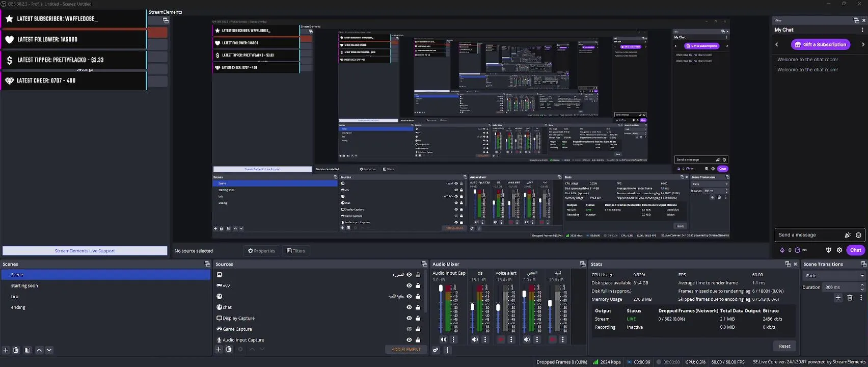The image size is (868, 367).
Task: Add a new scene with the plus icon in Scenes
Action: [6, 350]
